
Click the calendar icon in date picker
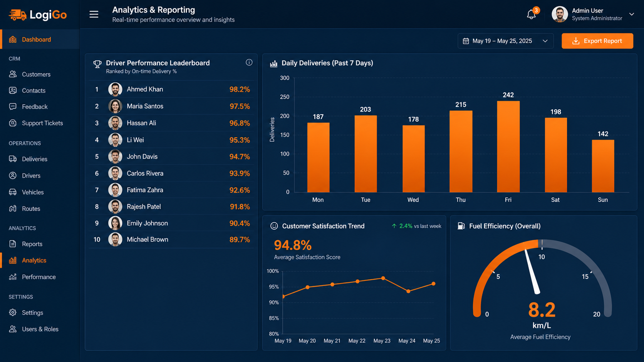(466, 41)
